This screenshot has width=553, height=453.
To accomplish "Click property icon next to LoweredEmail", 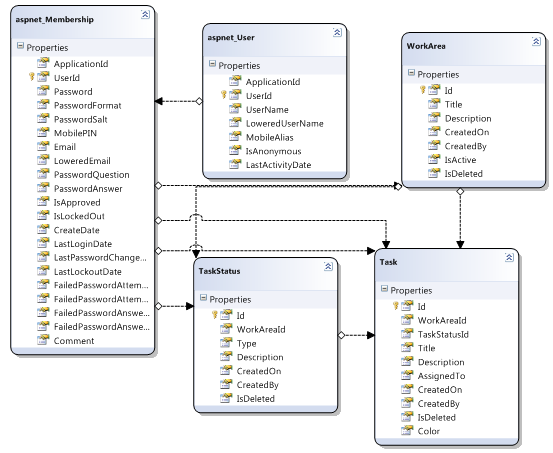I will [43, 160].
